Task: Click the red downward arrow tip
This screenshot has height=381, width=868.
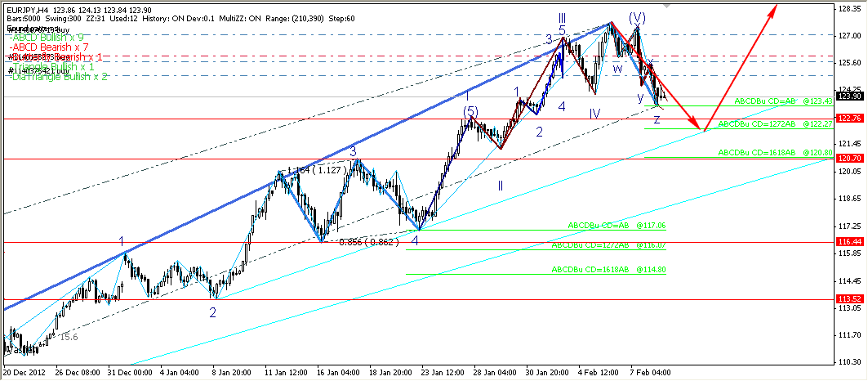Action: (701, 129)
